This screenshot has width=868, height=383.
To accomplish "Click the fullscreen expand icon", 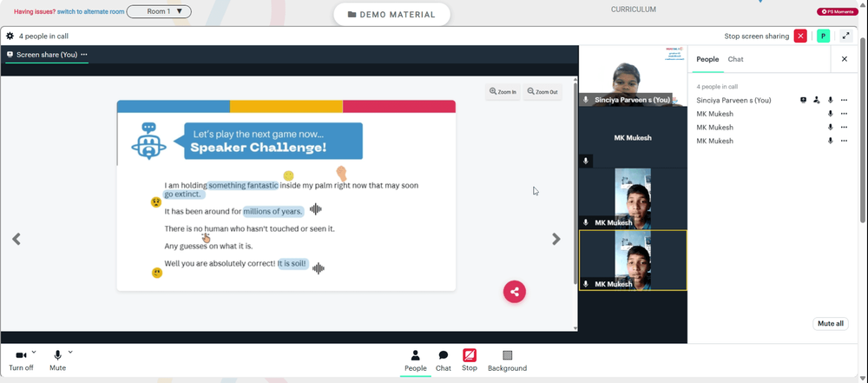I will [x=845, y=36].
